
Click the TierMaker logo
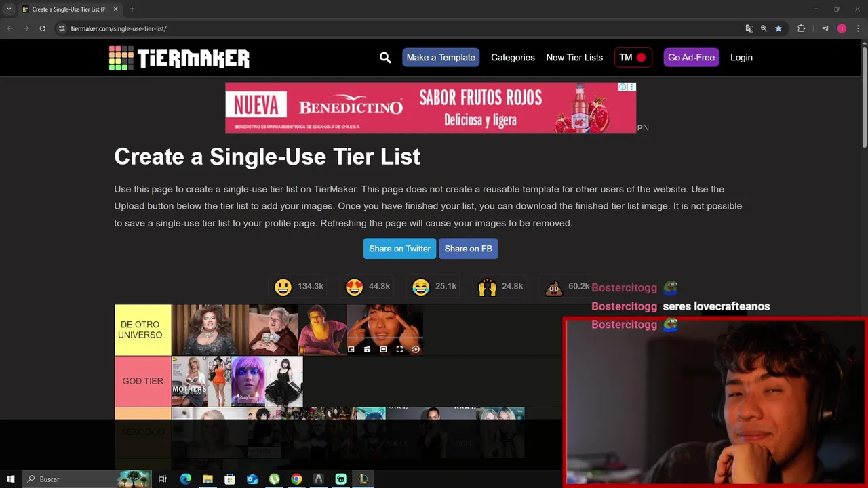[179, 58]
